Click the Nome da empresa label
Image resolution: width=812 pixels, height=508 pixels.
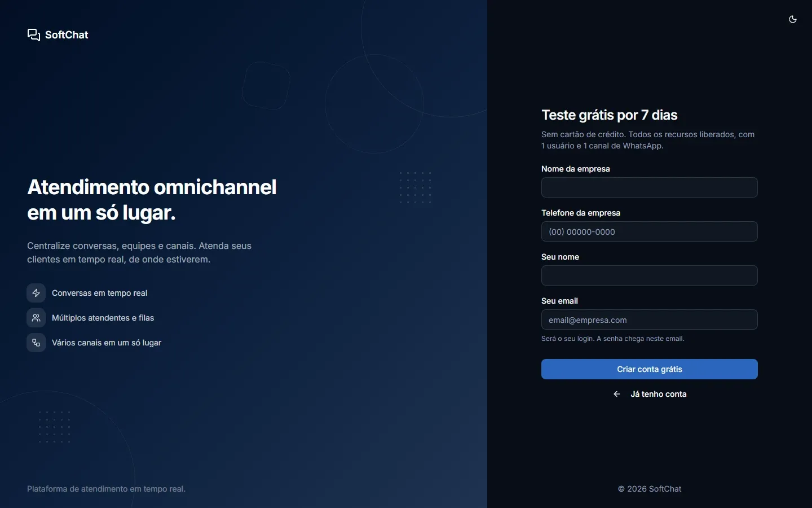click(576, 169)
